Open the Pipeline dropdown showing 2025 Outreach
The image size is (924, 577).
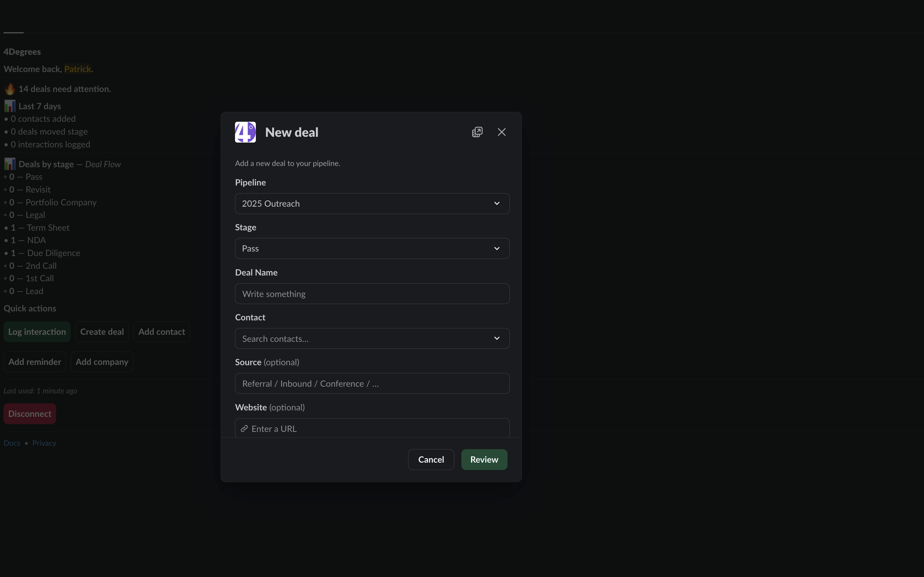coord(372,203)
